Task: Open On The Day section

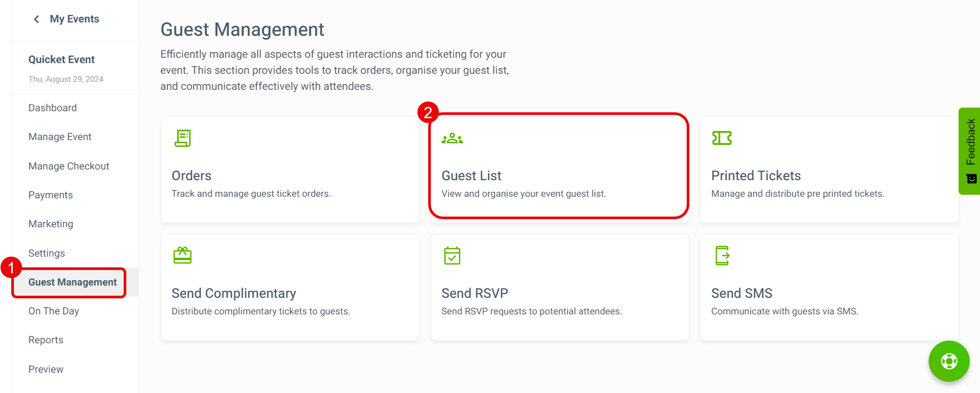Action: [54, 311]
